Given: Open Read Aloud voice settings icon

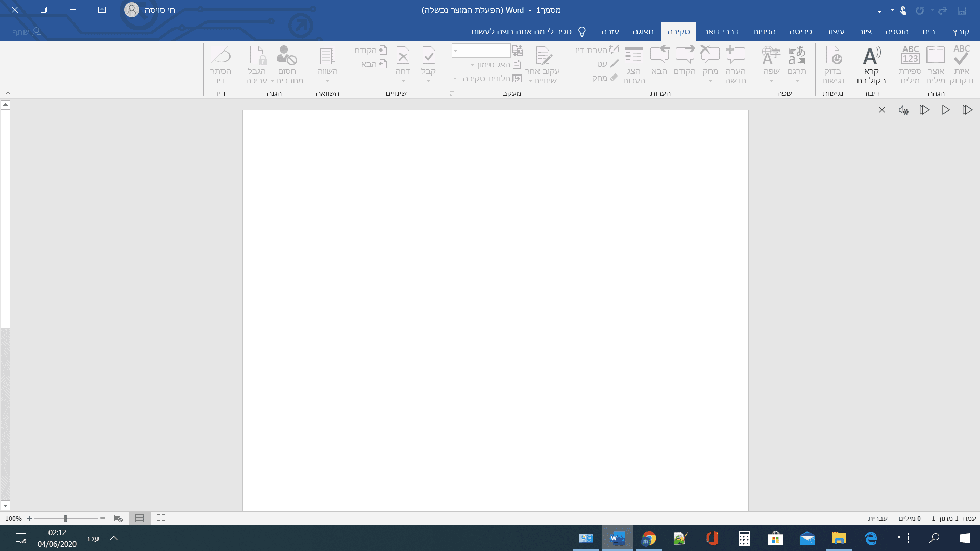Looking at the screenshot, I should tap(903, 110).
